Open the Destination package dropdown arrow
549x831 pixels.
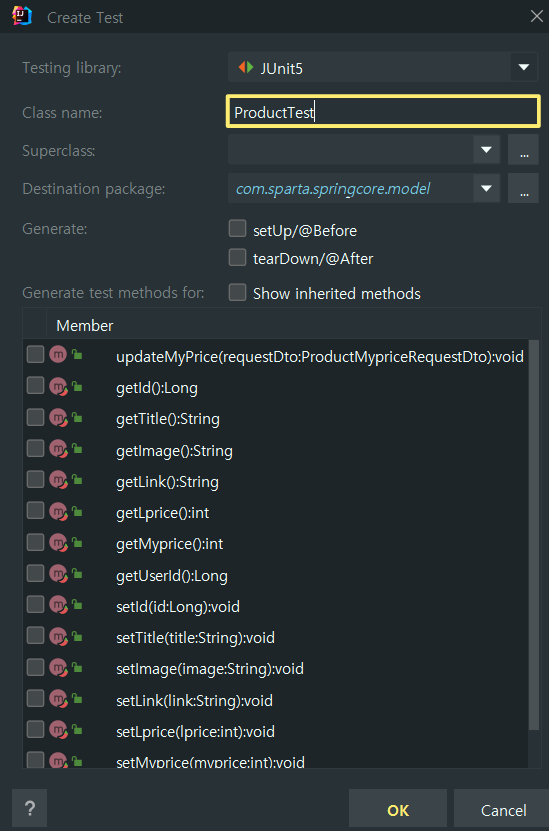click(x=486, y=188)
